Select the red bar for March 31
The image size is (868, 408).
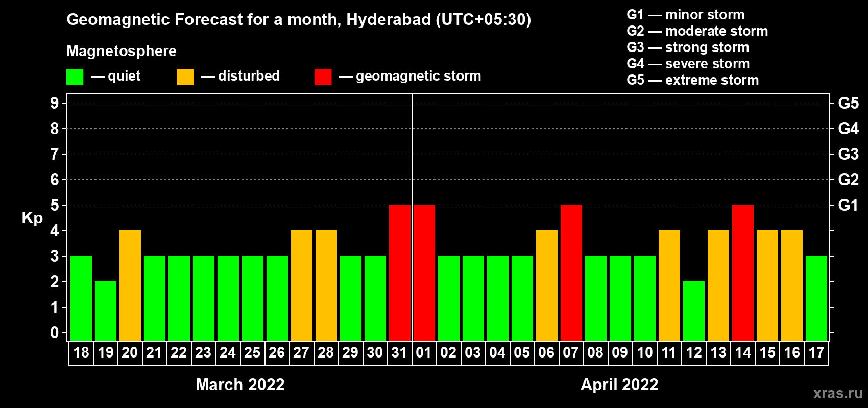(400, 272)
